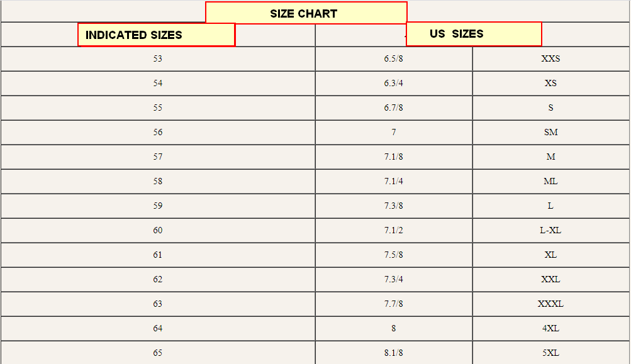Select the 6.3/4 US size cell
Image resolution: width=631 pixels, height=364 pixels.
tap(393, 84)
